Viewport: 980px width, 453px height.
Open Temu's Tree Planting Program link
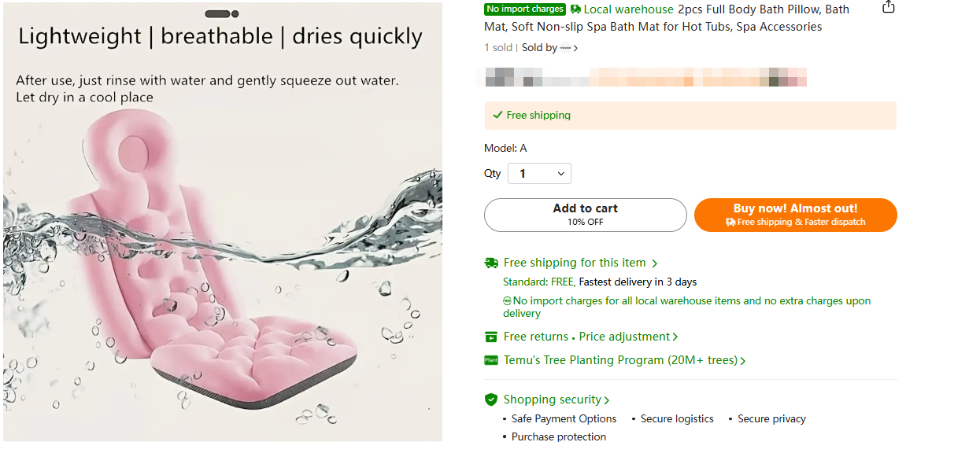622,359
